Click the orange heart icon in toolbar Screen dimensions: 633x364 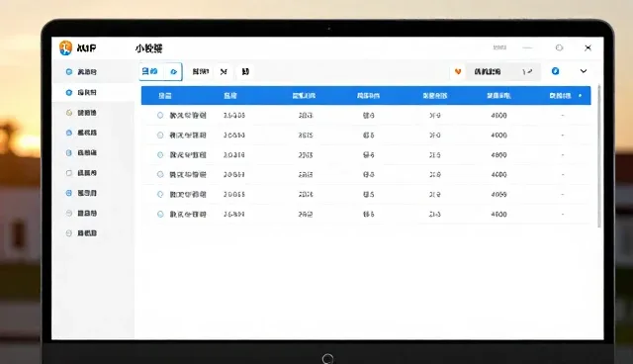point(458,71)
